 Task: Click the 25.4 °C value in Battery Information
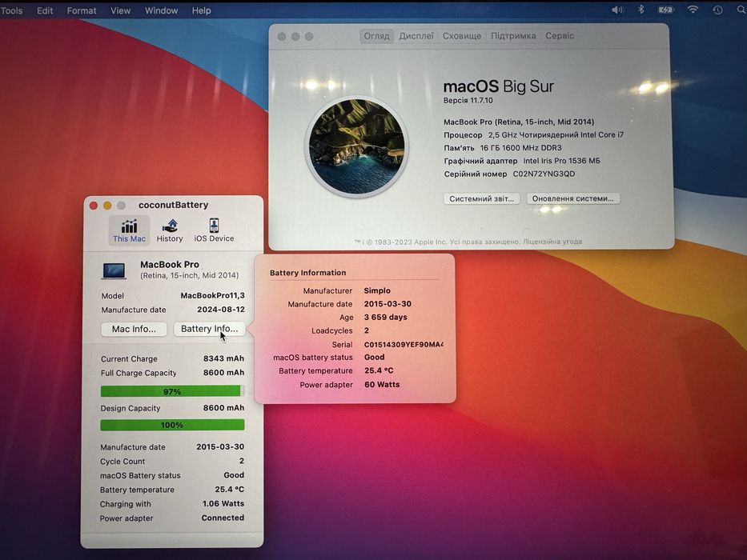point(379,370)
